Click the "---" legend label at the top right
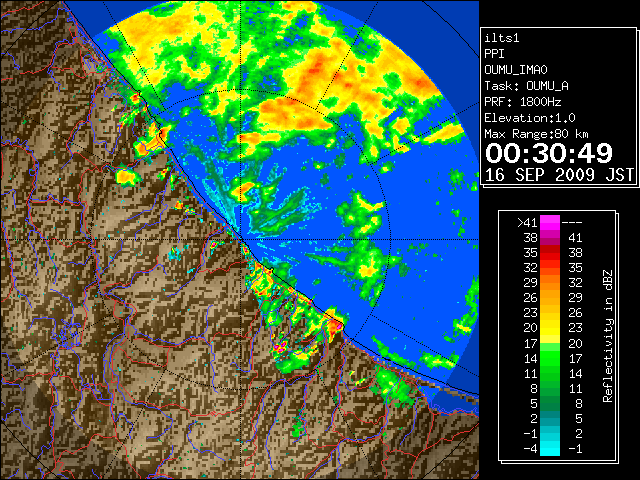 click(x=572, y=223)
